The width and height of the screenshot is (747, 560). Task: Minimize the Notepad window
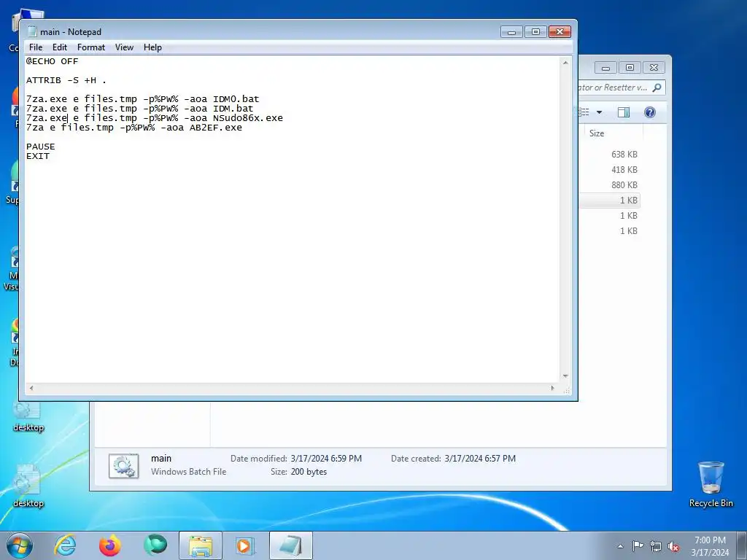tap(511, 32)
